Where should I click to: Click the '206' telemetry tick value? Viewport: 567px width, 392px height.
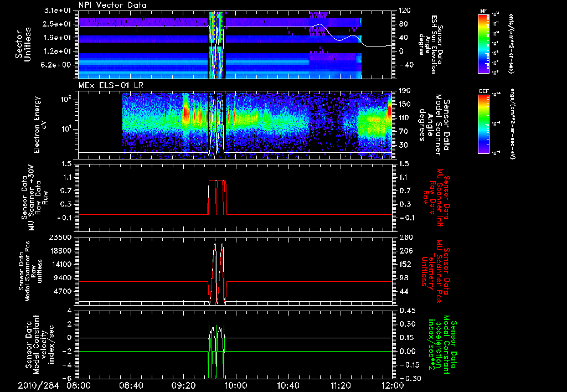pyautogui.click(x=404, y=251)
